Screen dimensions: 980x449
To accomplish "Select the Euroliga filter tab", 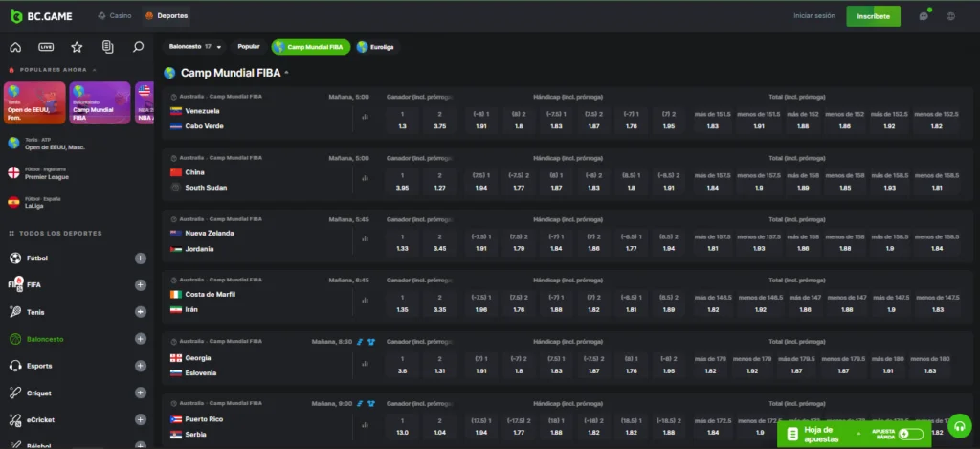I will (376, 46).
